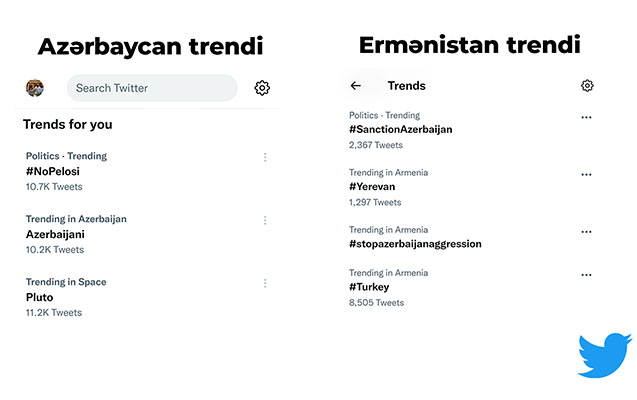View the #Yerevan trending hashtag

pyautogui.click(x=372, y=186)
